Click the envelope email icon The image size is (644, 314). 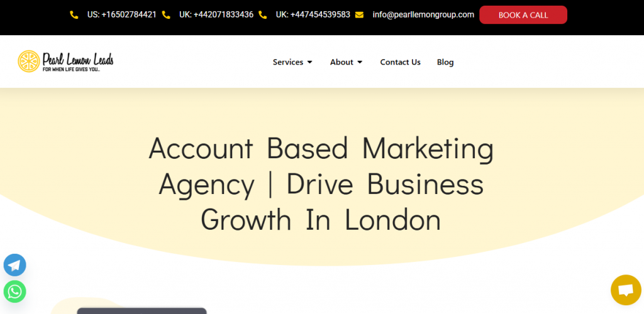click(359, 14)
